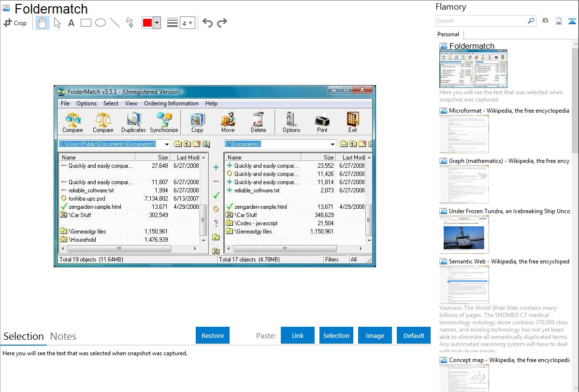Select the Crop tool
The image size is (579, 392).
(x=15, y=23)
